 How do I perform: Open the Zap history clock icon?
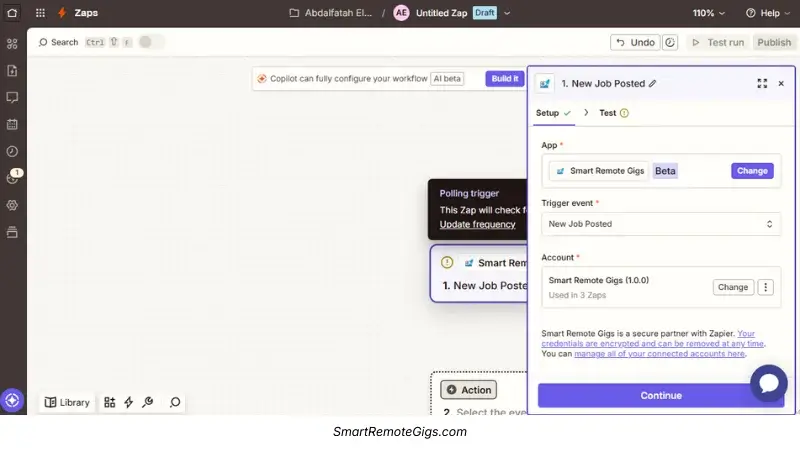pyautogui.click(x=12, y=151)
